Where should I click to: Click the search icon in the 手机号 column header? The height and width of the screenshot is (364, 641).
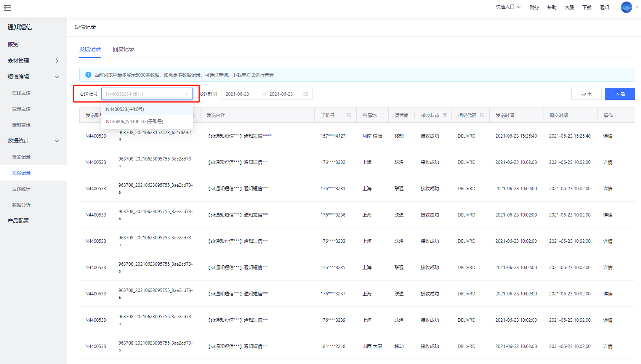click(349, 115)
